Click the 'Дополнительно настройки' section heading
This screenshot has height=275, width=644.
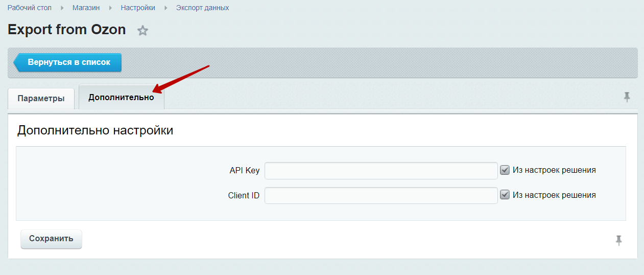(x=96, y=130)
